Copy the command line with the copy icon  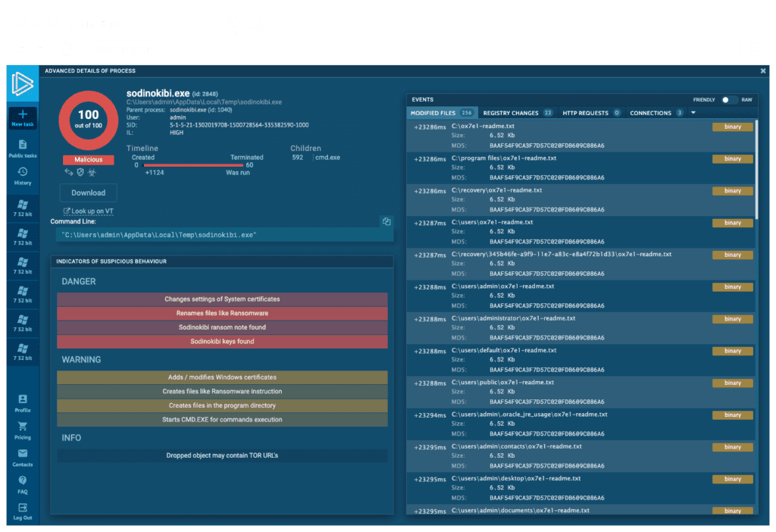point(386,222)
